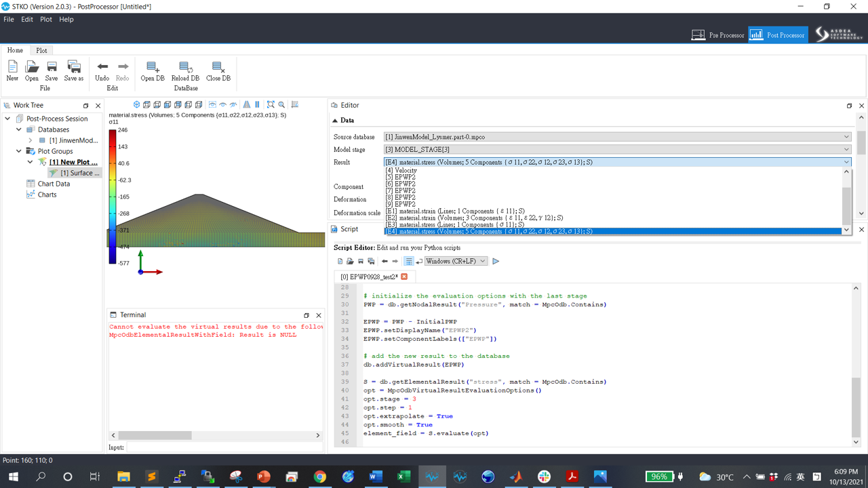Open the Source database dropdown
The image size is (868, 488).
tap(617, 137)
